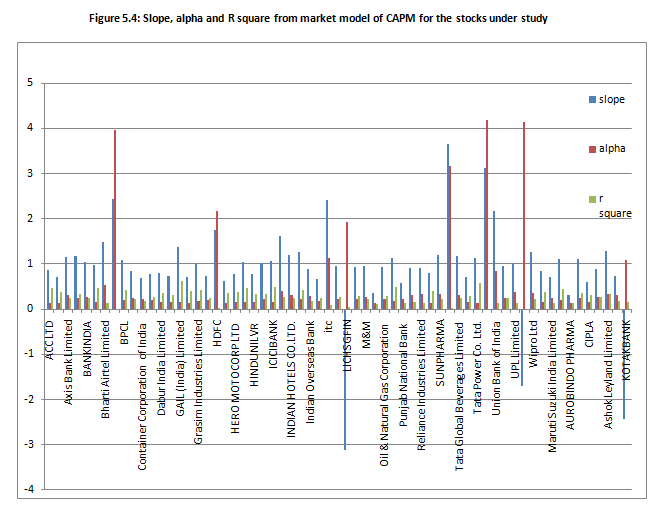Screen dimensions: 652x505
Task: Select SUNPHARMA's tallest blue slope bar
Action: coord(448,227)
